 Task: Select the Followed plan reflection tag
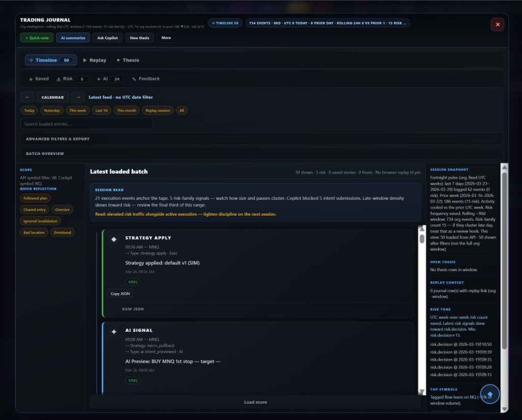coord(35,198)
